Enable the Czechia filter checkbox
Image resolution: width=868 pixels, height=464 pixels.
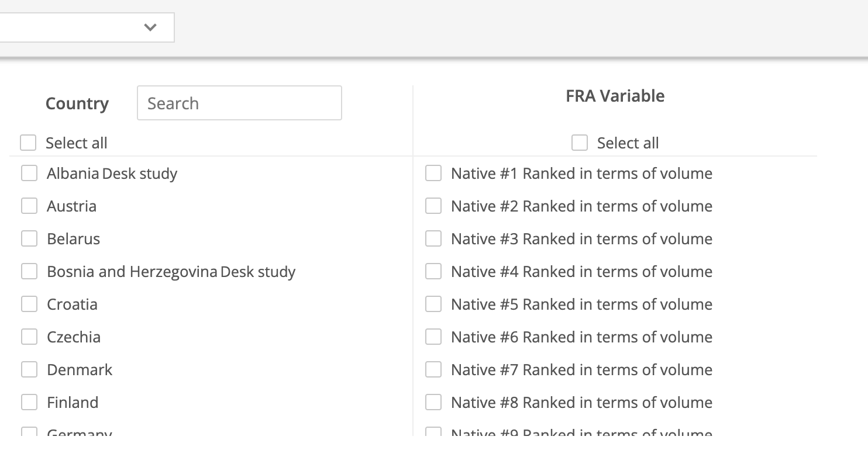[29, 337]
